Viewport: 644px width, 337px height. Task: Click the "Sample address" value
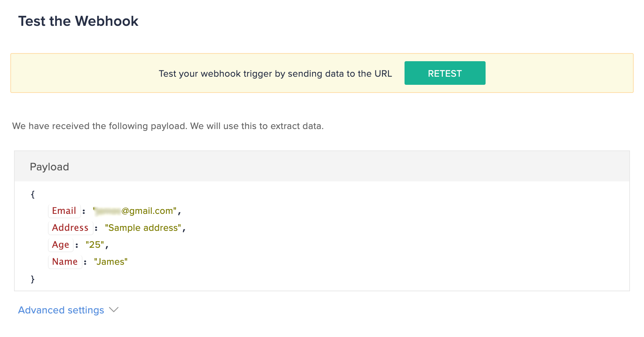[143, 228]
